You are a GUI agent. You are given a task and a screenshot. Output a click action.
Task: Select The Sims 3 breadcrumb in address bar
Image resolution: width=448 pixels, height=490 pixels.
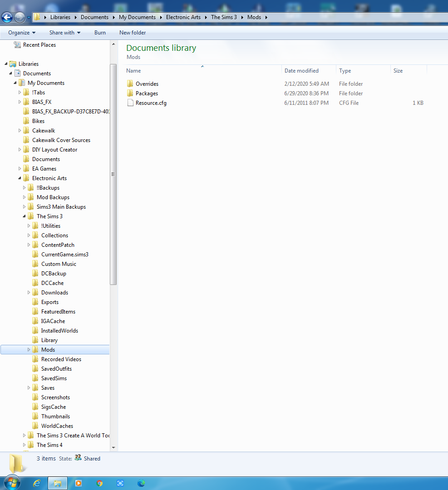pos(224,17)
